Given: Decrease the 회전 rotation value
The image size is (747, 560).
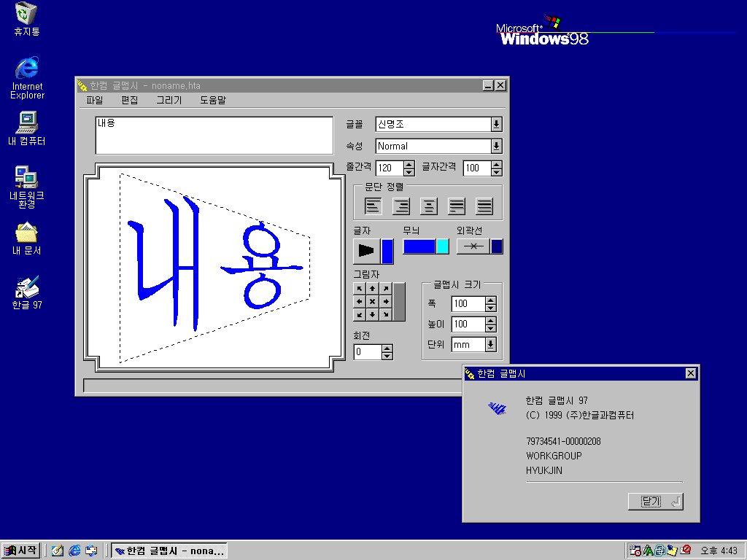Looking at the screenshot, I should pos(387,356).
